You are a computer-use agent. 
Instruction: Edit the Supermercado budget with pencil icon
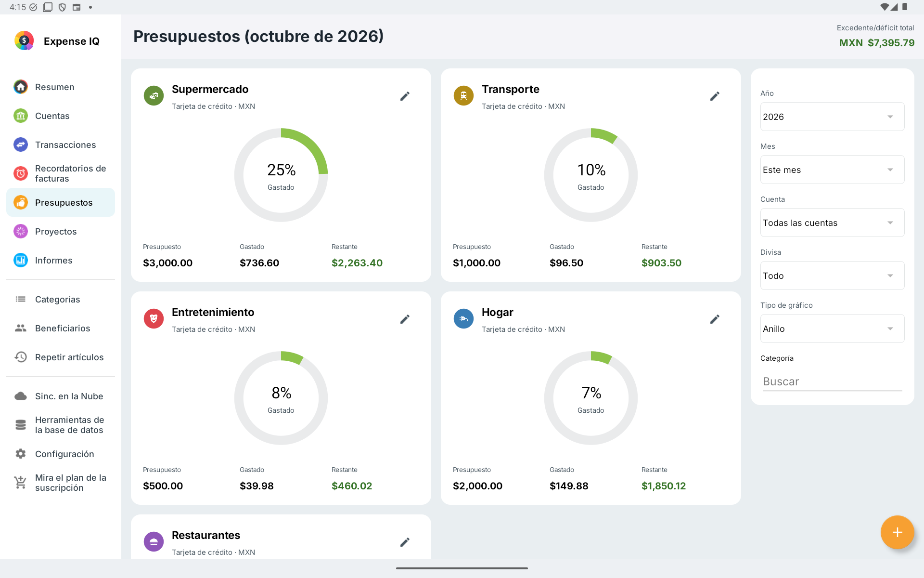click(405, 96)
